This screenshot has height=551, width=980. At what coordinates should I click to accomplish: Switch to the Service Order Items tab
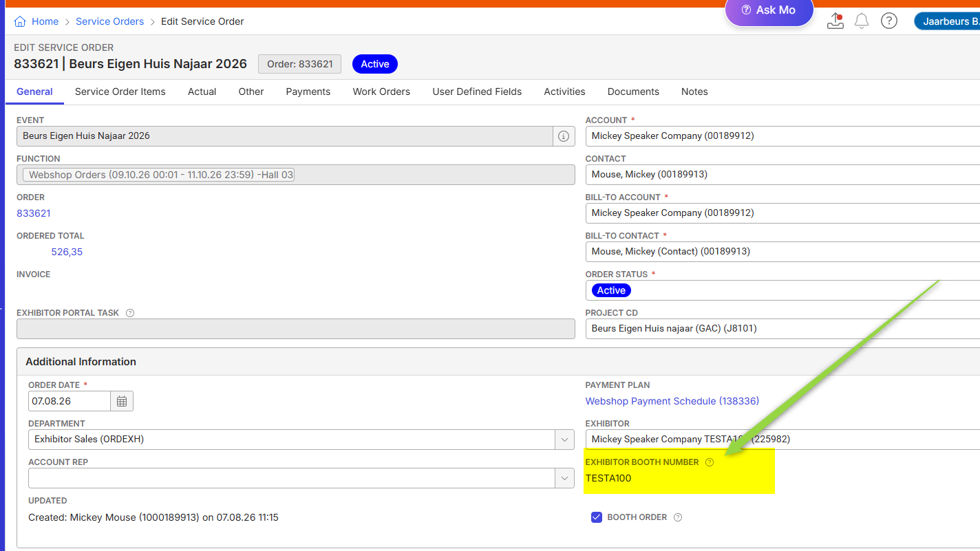120,91
